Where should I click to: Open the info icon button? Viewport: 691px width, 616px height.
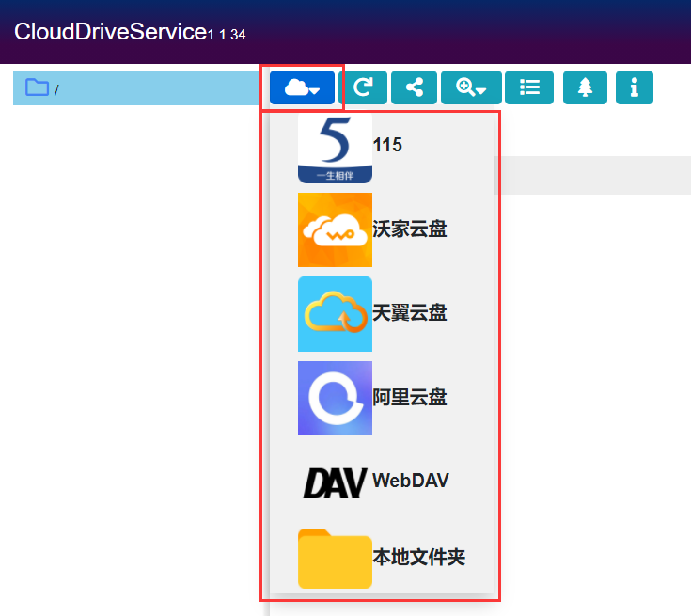click(x=635, y=87)
